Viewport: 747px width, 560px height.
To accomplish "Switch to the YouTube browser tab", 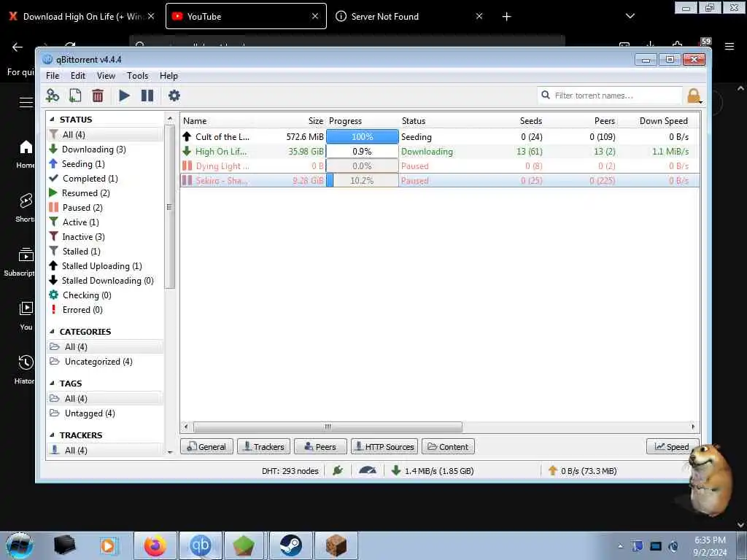I will (246, 16).
